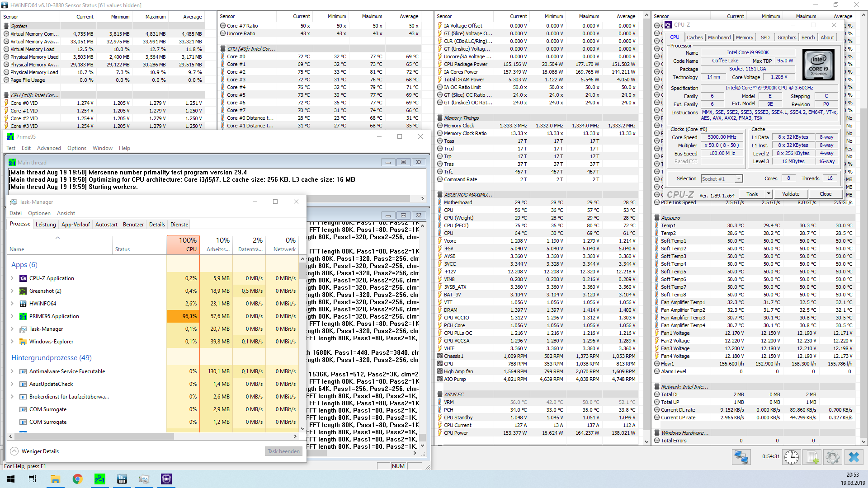
Task: Open HWiNFO sensor settings gear icon
Action: coord(832,457)
